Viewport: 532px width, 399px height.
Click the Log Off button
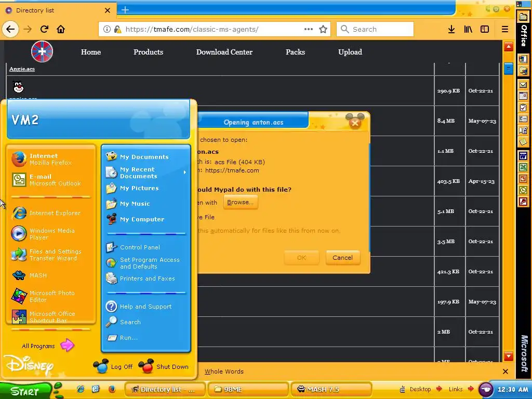tap(113, 366)
